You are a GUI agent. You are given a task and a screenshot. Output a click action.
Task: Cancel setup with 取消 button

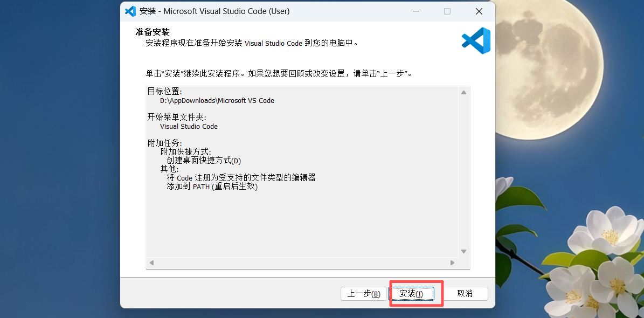(465, 294)
